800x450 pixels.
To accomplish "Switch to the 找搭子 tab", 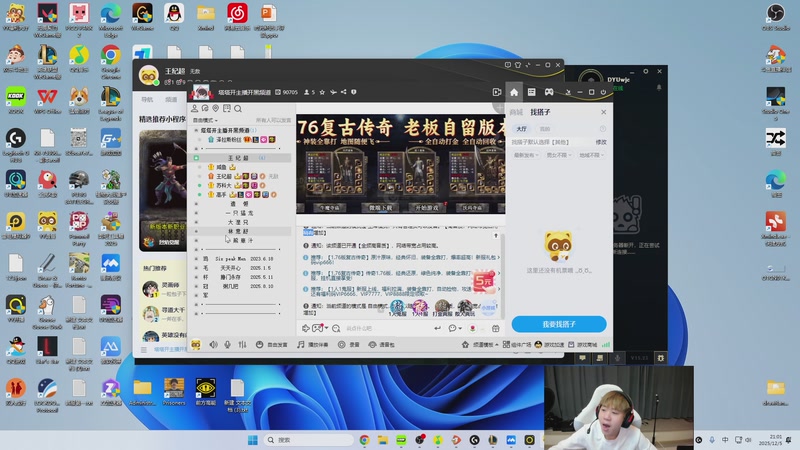I will pos(540,112).
